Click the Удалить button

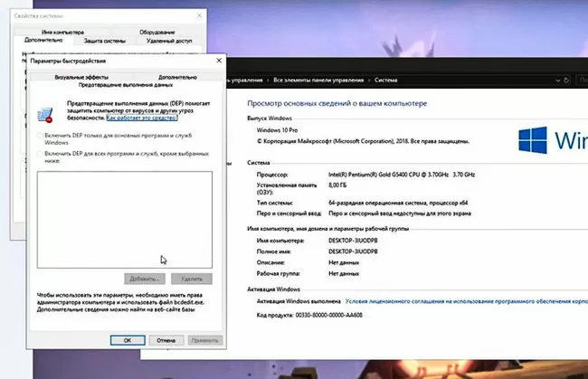pos(192,279)
